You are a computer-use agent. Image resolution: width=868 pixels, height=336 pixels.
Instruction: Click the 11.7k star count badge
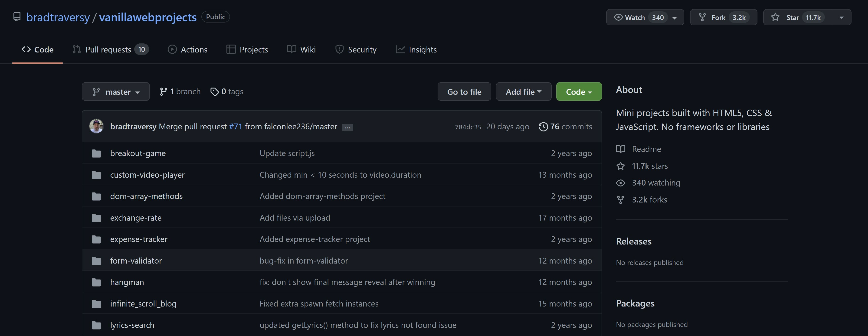tap(813, 17)
